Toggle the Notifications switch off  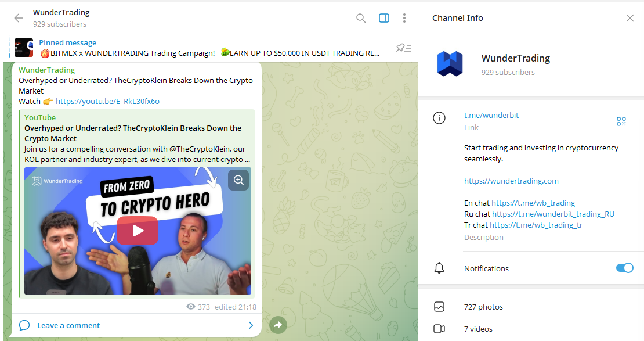click(625, 268)
